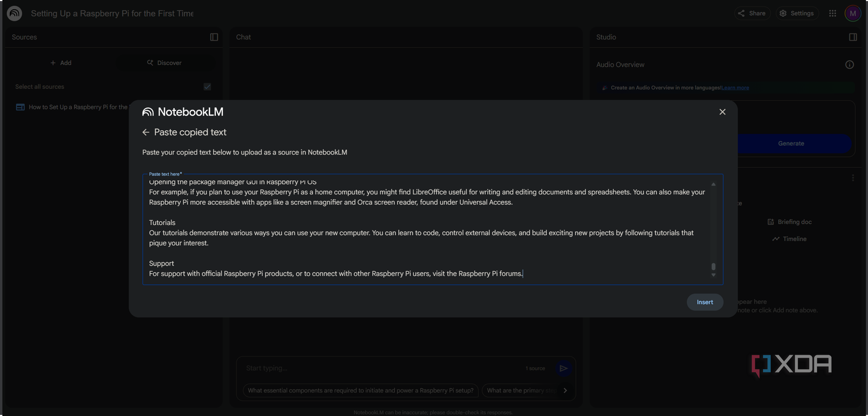Click the text area scrollbar up arrow

(713, 184)
